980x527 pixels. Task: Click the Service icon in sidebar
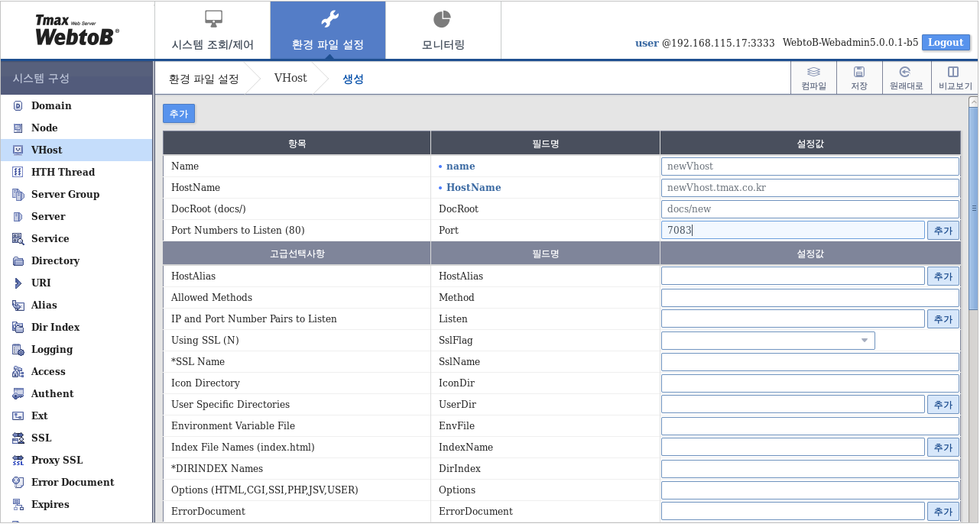point(18,239)
